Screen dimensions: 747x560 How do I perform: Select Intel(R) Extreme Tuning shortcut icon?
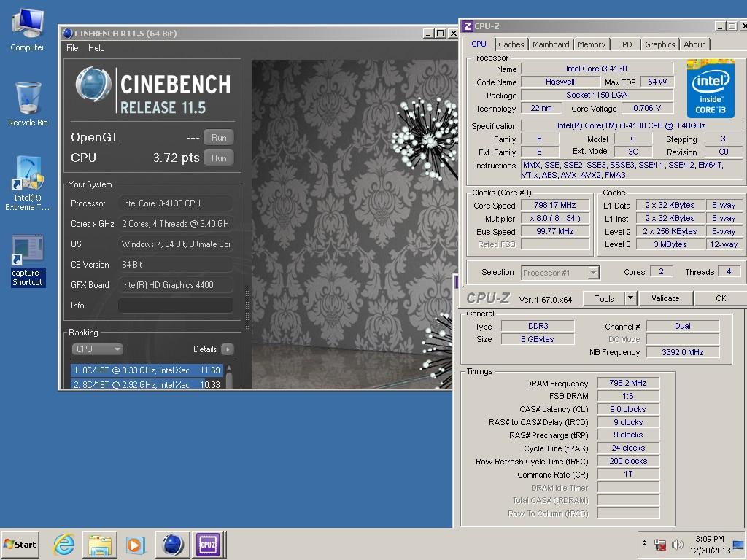27,183
